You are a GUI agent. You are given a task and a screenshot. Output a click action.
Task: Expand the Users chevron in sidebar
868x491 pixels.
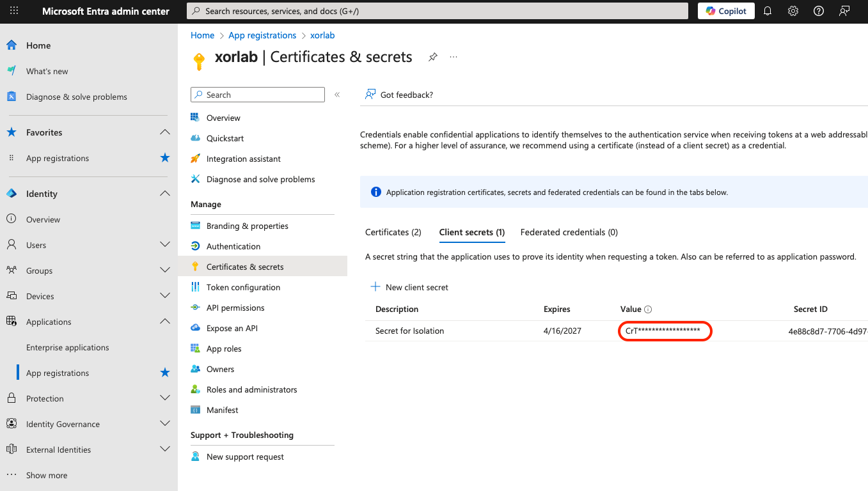pos(165,245)
